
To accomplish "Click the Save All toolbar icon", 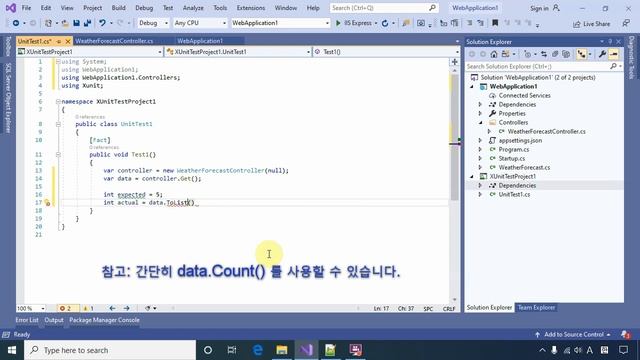I will pyautogui.click(x=87, y=23).
